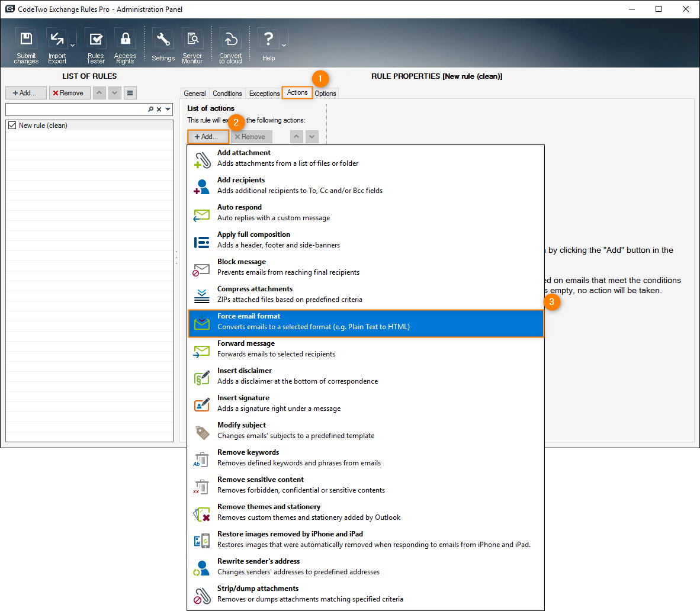700x611 pixels.
Task: Move rule down in rules list
Action: [115, 93]
